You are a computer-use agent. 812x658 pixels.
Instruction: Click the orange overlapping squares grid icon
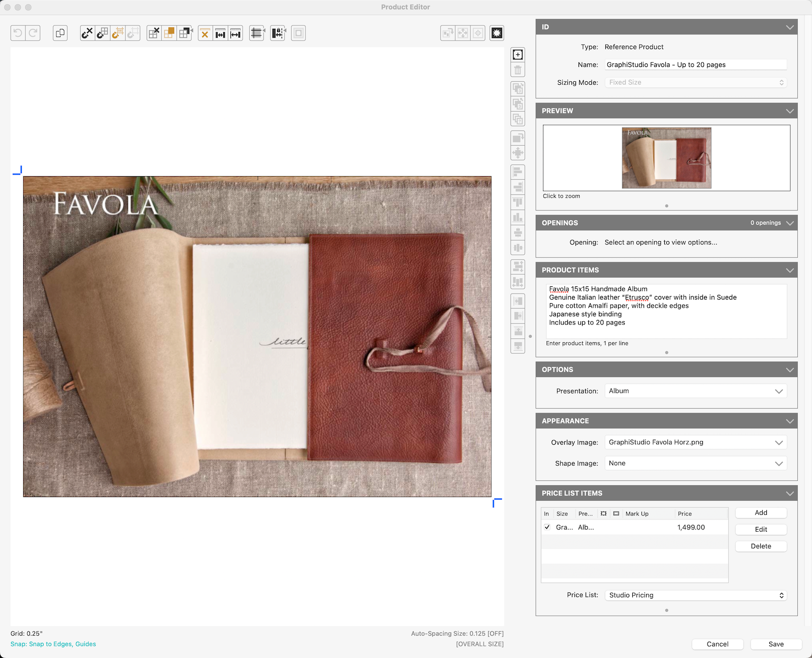tap(169, 33)
